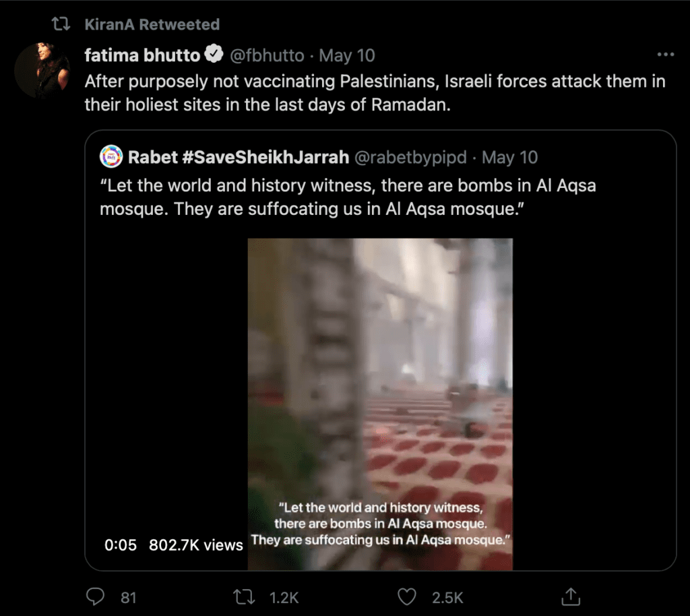Open the KiranA Retweeted link
690x616 pixels.
(152, 24)
